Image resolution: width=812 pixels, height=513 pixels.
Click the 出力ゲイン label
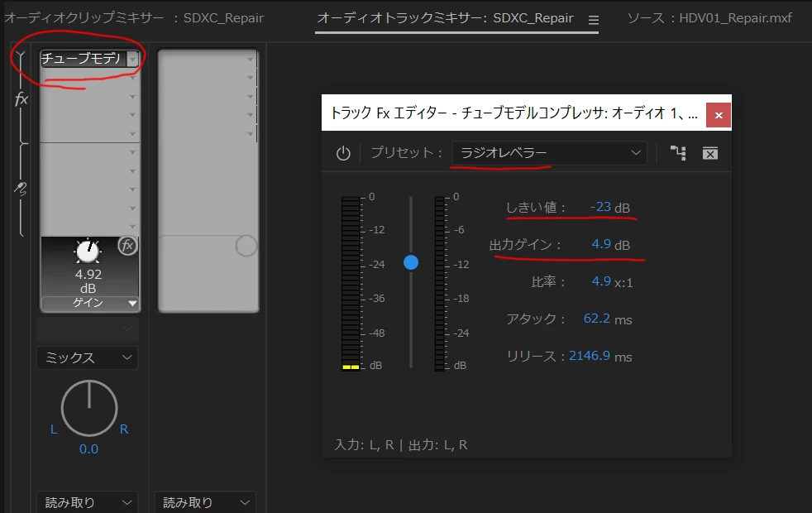tap(525, 245)
